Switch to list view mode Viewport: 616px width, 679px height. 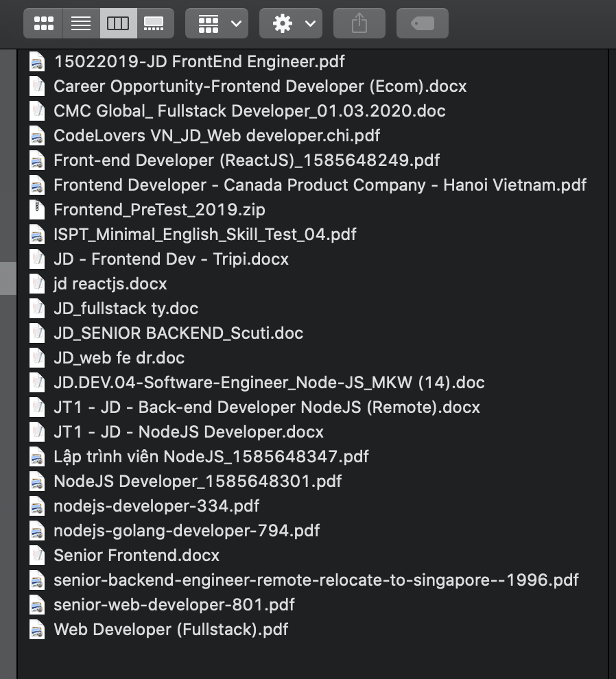pos(81,23)
